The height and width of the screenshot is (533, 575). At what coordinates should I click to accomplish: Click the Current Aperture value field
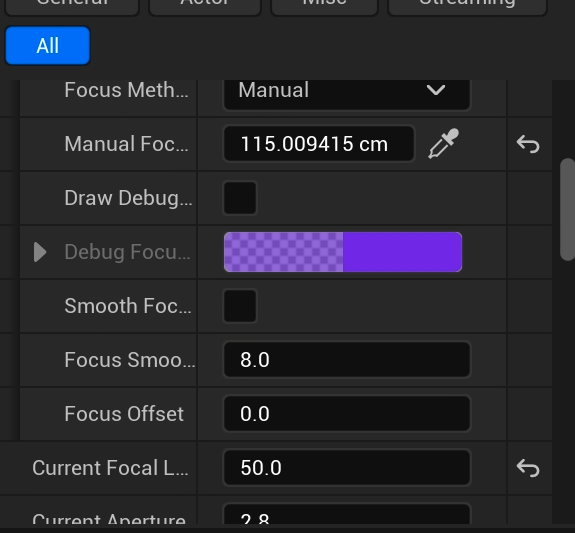pyautogui.click(x=347, y=514)
